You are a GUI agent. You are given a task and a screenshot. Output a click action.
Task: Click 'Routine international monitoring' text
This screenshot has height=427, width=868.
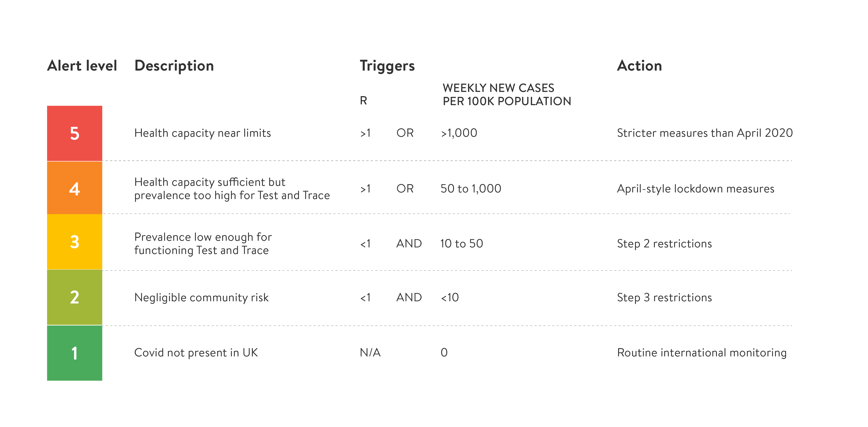click(x=702, y=353)
